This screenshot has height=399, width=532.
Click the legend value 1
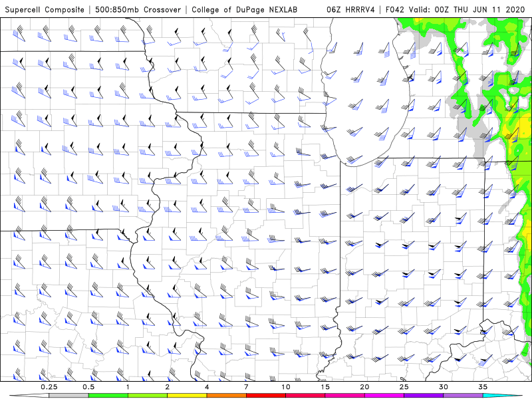[128, 387]
